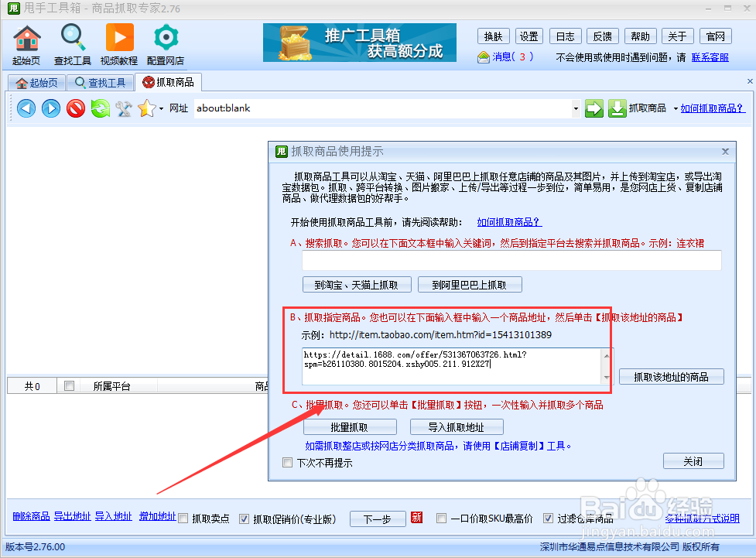Enable the 抓取卖点 checkbox
Screen dimensions: 756x558
pos(183,519)
